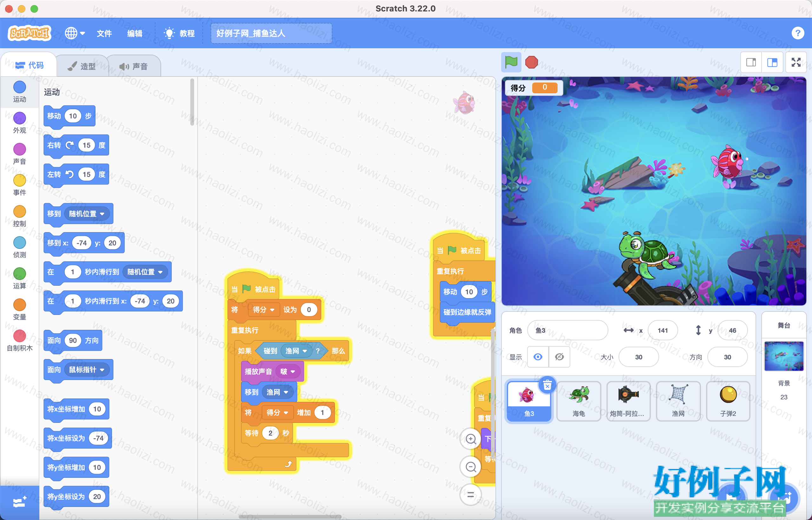Switch to small stage layout
The width and height of the screenshot is (812, 520).
click(751, 62)
